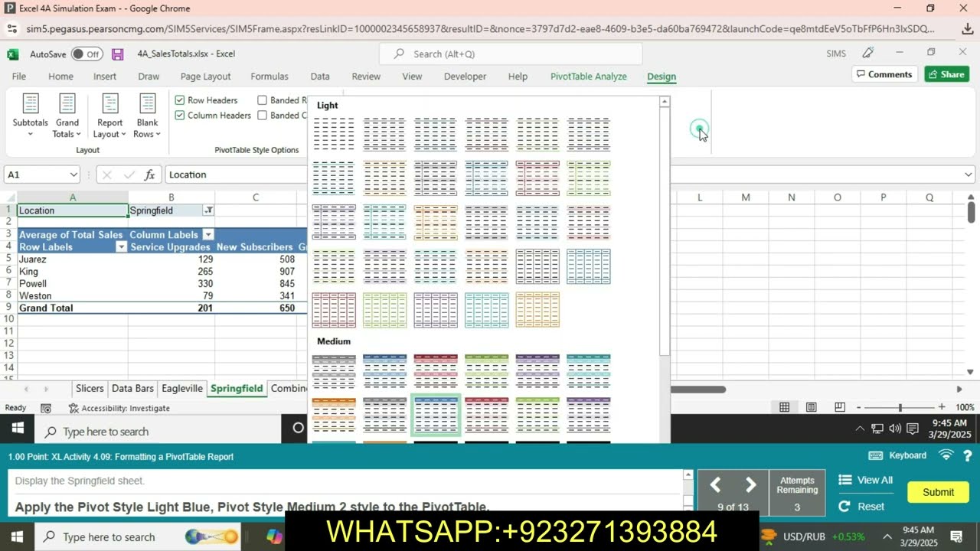980x551 pixels.
Task: Open the Blank Rows menu
Action: [147, 116]
